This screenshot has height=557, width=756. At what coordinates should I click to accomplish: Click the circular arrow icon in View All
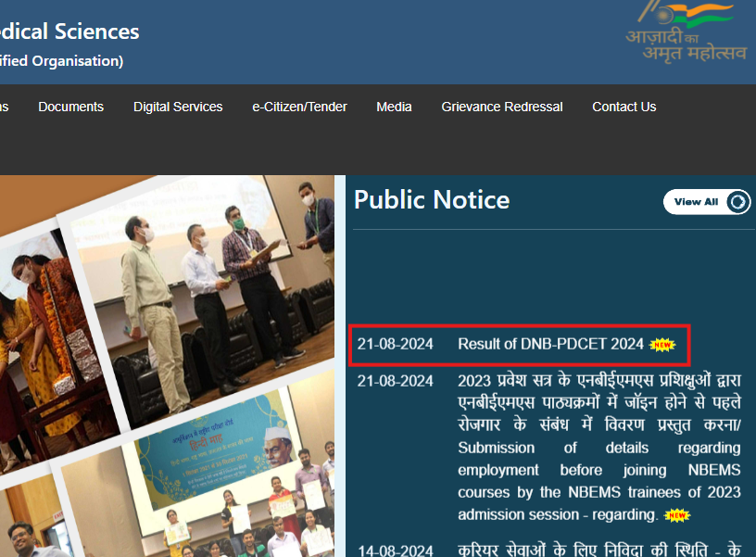[737, 202]
